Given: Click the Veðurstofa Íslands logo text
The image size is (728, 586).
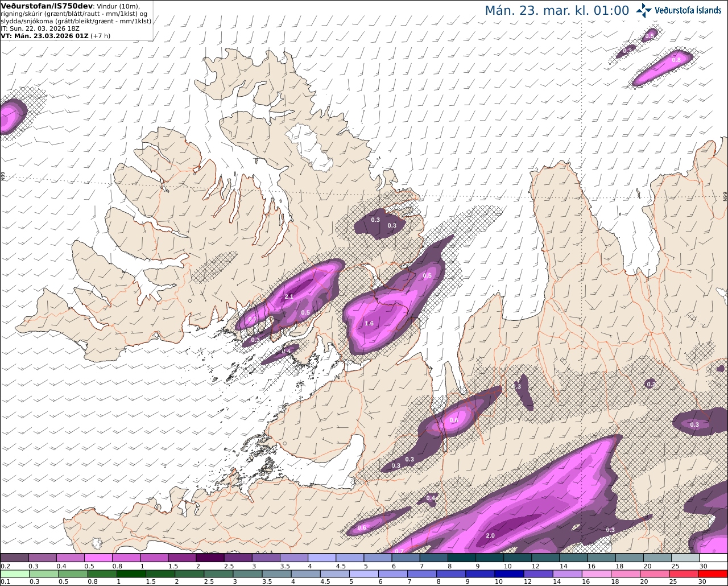Looking at the screenshot, I should coord(688,10).
